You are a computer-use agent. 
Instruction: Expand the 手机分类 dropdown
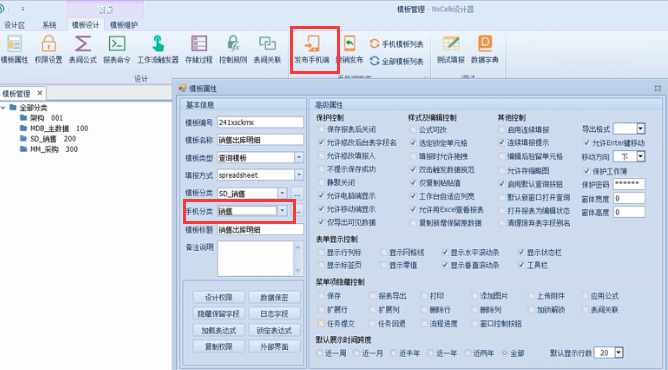[282, 211]
